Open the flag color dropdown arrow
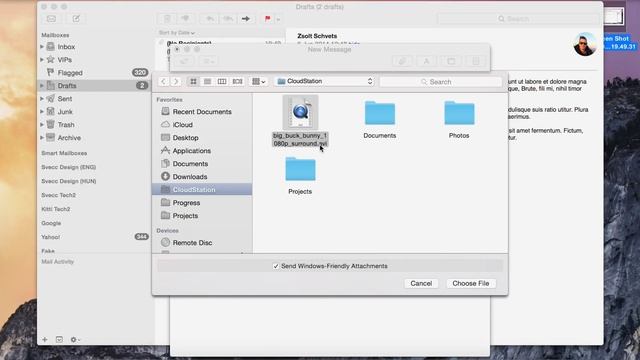Screen dimensions: 640x360 pyautogui.click(x=278, y=19)
